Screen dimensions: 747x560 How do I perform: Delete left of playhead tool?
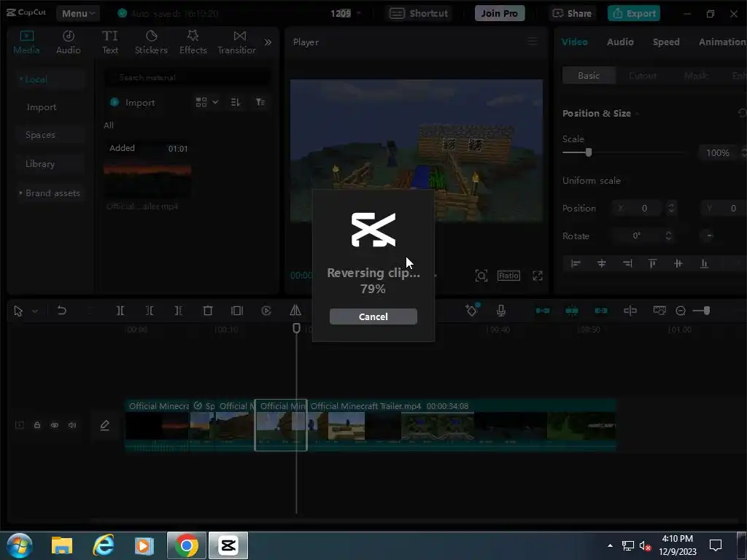click(x=150, y=311)
